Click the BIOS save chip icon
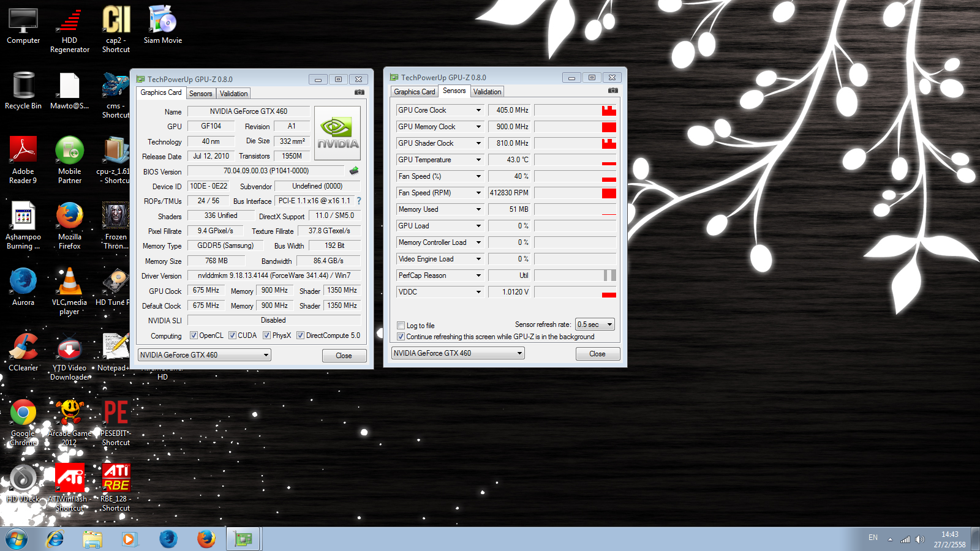The height and width of the screenshot is (551, 980). pyautogui.click(x=354, y=171)
